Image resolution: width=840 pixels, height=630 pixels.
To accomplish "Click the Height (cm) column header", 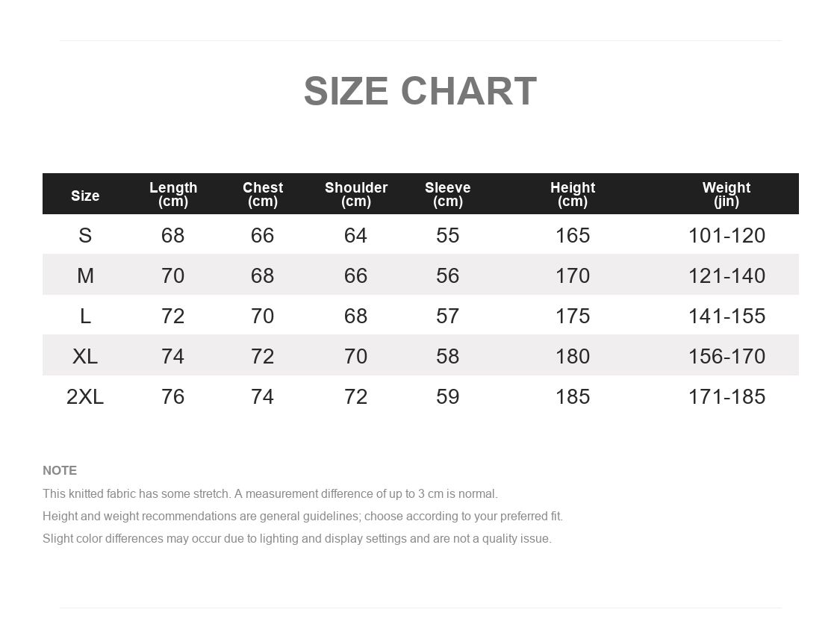I will (x=573, y=195).
